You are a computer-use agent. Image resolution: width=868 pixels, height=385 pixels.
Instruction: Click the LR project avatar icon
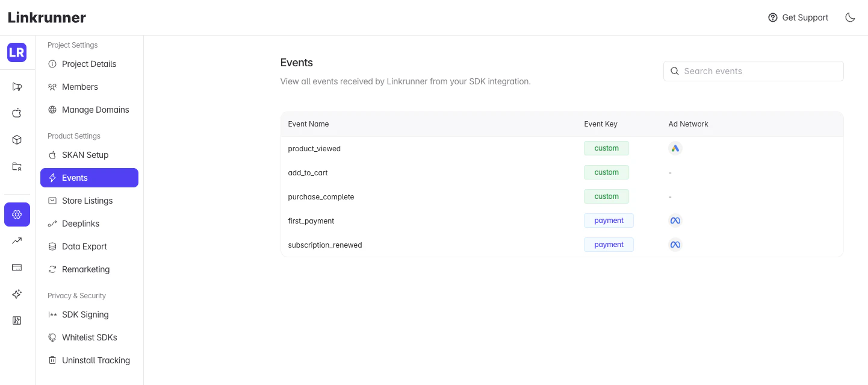point(17,52)
